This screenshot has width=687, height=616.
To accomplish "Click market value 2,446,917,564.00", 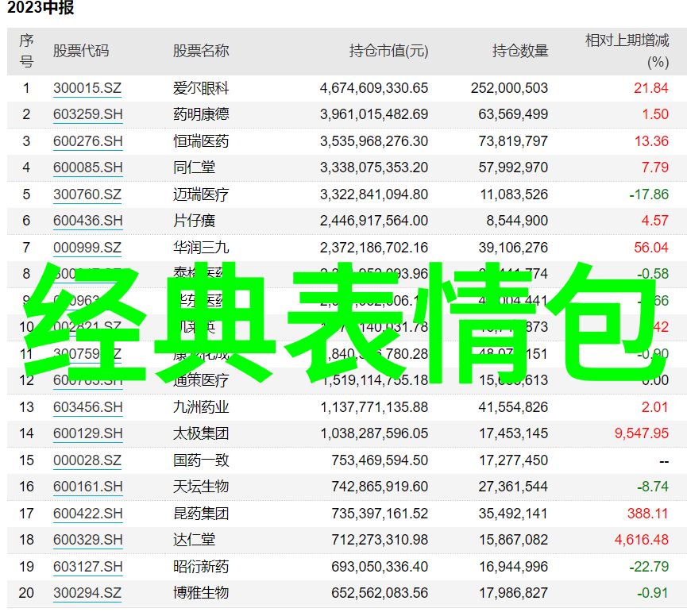I will pyautogui.click(x=374, y=221).
